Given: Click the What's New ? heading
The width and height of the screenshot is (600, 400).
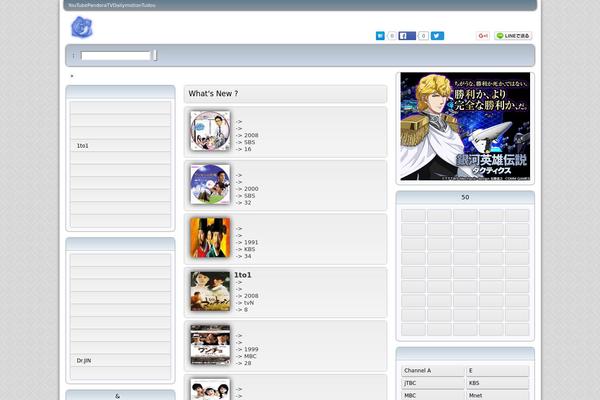Looking at the screenshot, I should point(213,94).
